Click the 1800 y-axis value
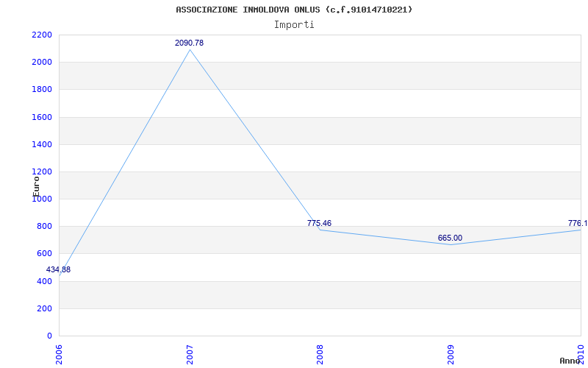This screenshot has height=368, width=588. 42,90
